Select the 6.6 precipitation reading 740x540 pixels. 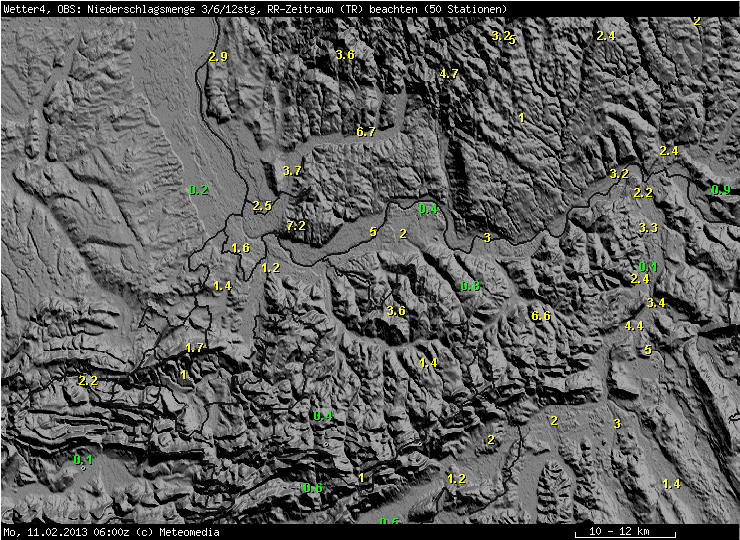(541, 316)
